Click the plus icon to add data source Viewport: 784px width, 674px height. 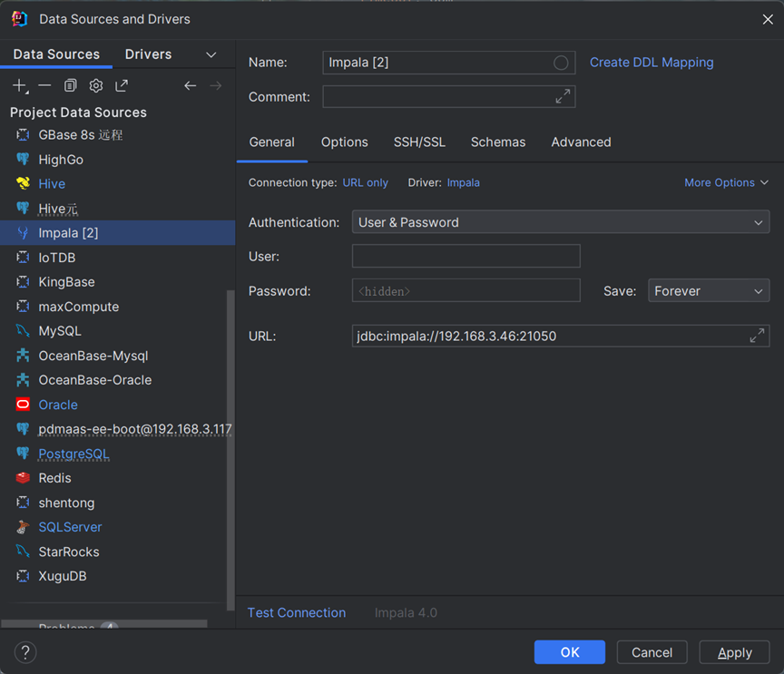pyautogui.click(x=19, y=85)
